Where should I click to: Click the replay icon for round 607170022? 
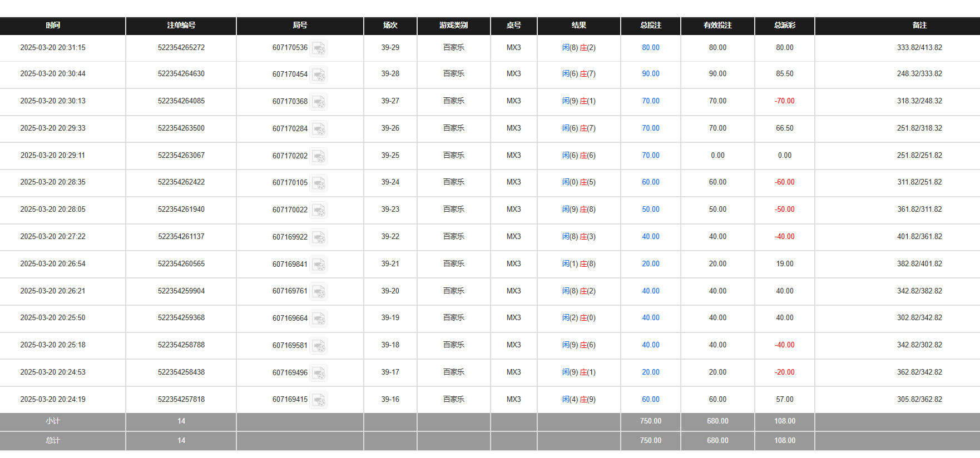[319, 210]
